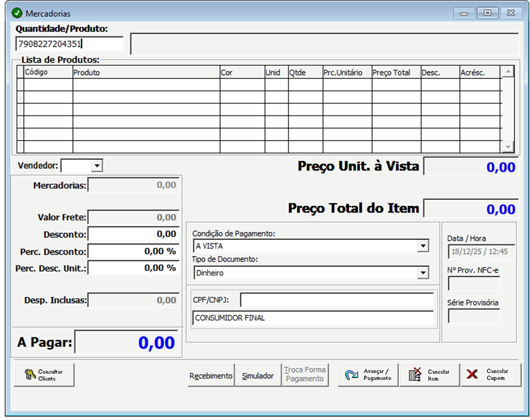Open the Vendedor dropdown
This screenshot has width=530, height=420.
(x=97, y=165)
